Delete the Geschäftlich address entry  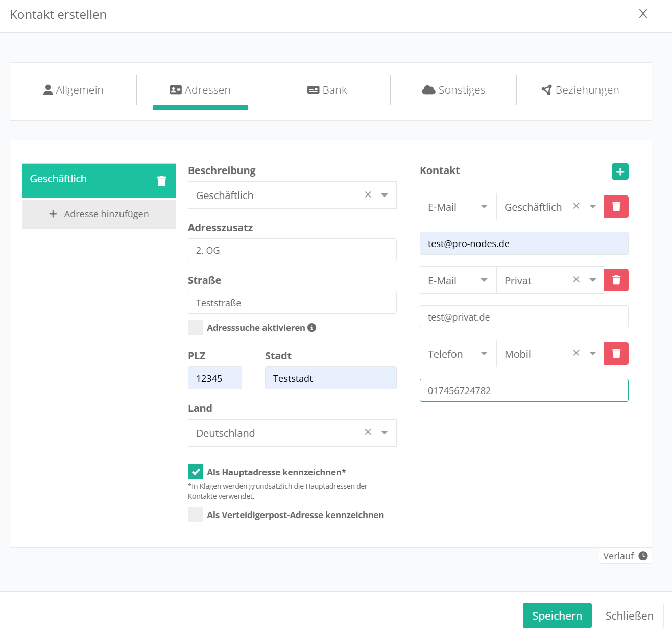point(161,181)
